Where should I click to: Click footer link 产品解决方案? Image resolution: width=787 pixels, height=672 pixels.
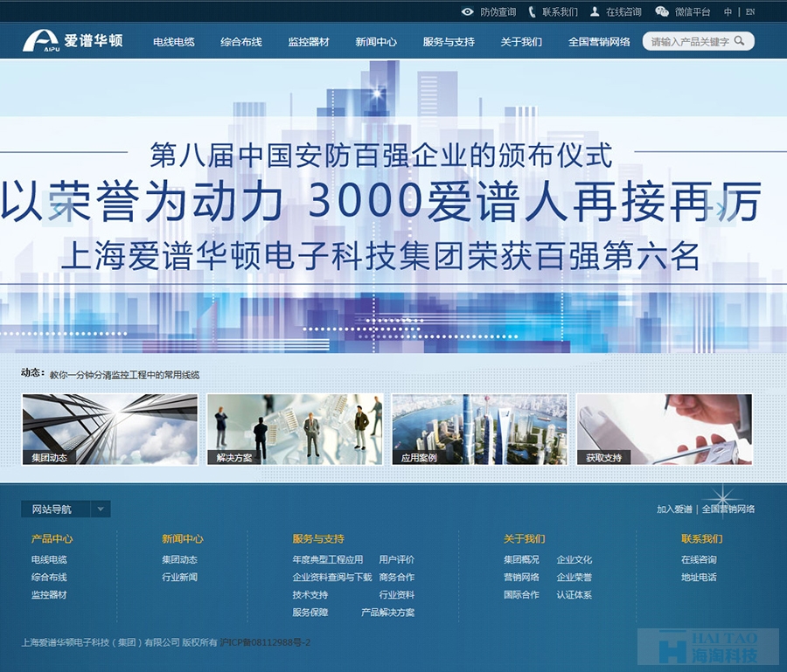(387, 613)
